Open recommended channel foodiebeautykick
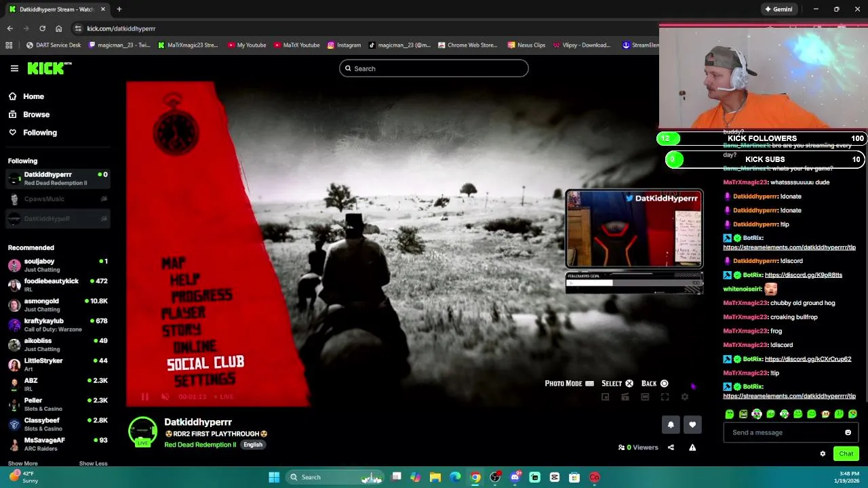The width and height of the screenshot is (868, 488). 58,285
